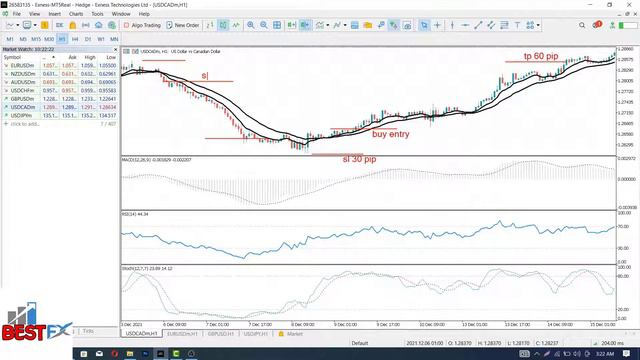
Task: Select the USDCADm row in Market Watch
Action: click(x=60, y=107)
